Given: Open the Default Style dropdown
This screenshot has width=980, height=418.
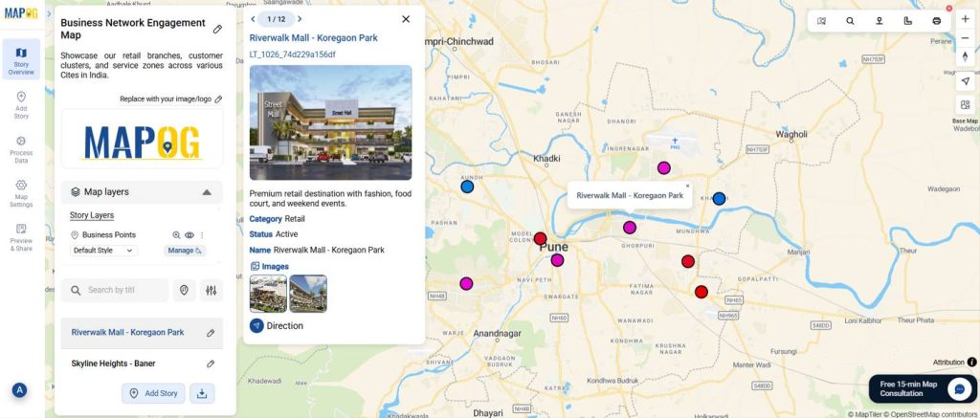Looking at the screenshot, I should click(103, 251).
